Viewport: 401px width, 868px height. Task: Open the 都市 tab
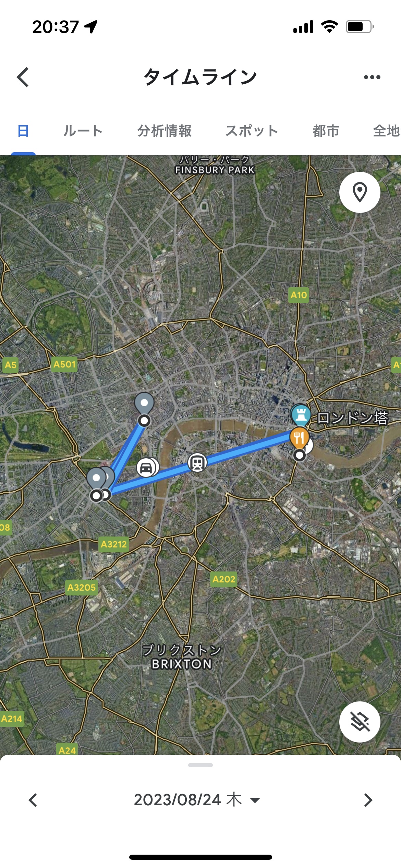pos(326,131)
